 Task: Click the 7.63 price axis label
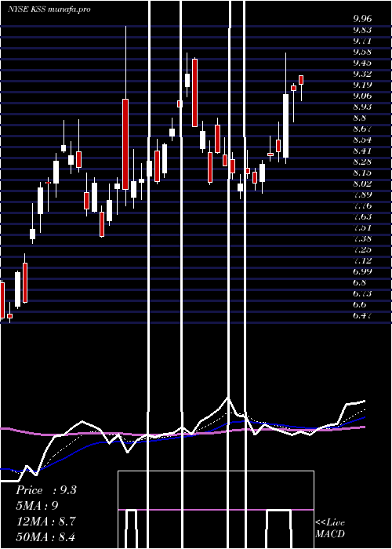coord(362,216)
